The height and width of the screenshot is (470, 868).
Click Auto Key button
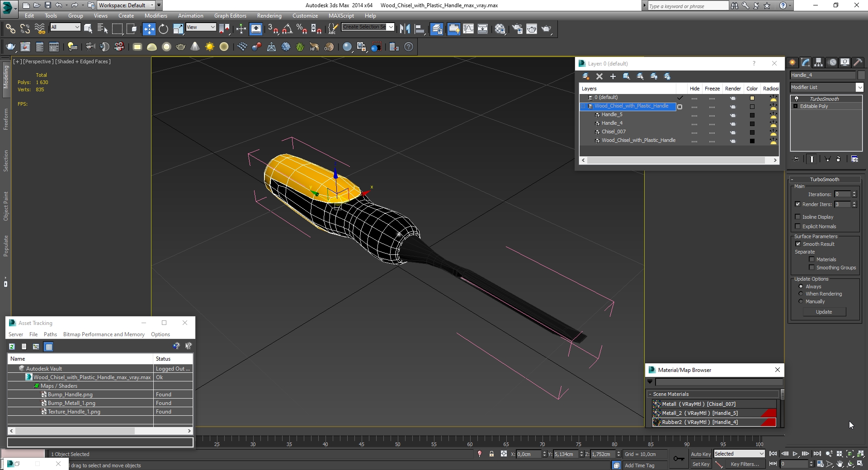point(701,454)
